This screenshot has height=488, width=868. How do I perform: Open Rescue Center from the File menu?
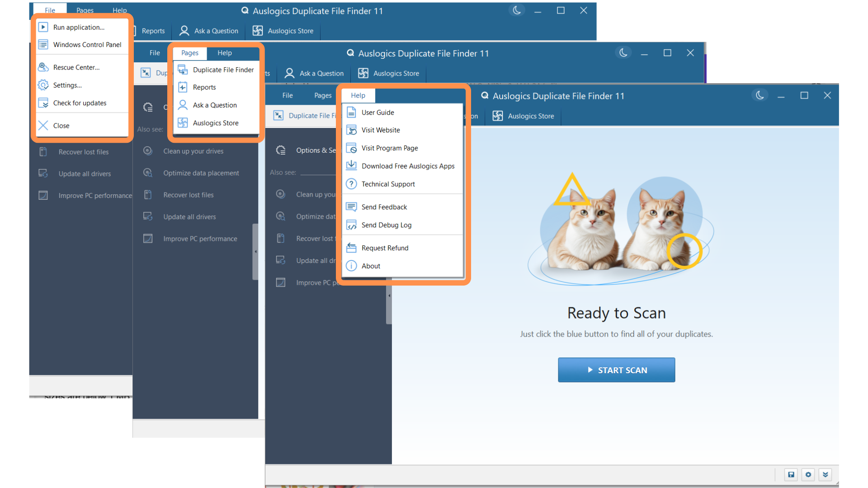point(76,67)
